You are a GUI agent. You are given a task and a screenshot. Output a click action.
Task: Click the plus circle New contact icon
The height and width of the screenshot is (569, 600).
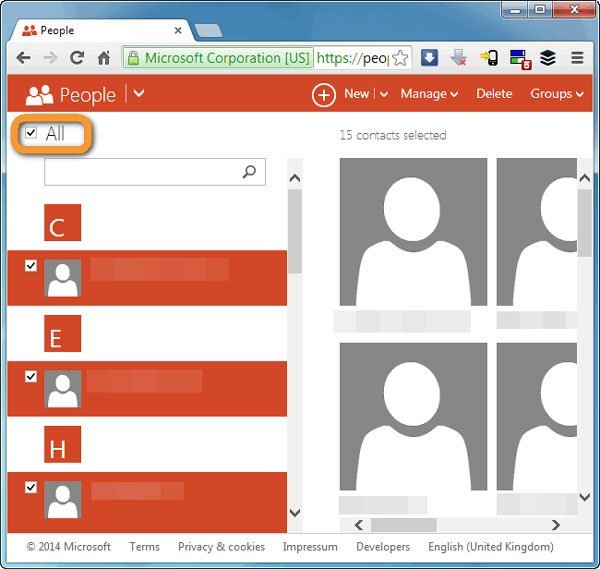[x=323, y=95]
